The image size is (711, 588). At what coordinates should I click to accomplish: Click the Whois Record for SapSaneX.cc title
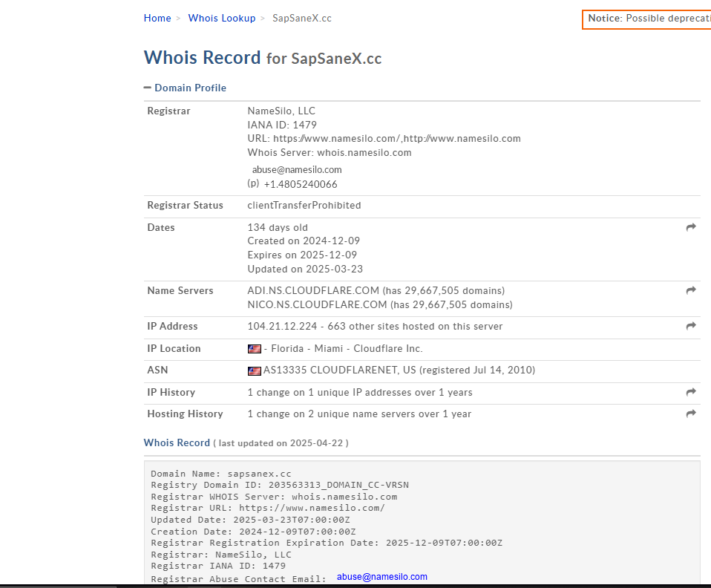click(263, 58)
